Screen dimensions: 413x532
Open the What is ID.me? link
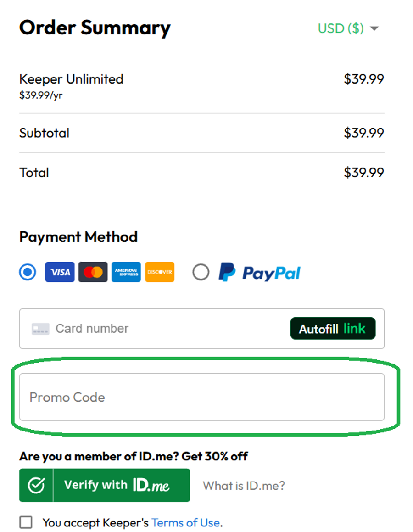pos(244,486)
